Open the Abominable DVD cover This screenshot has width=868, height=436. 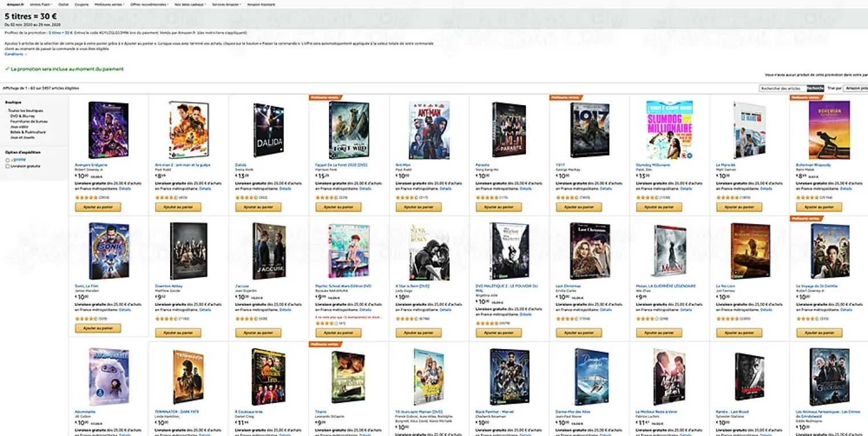point(109,377)
